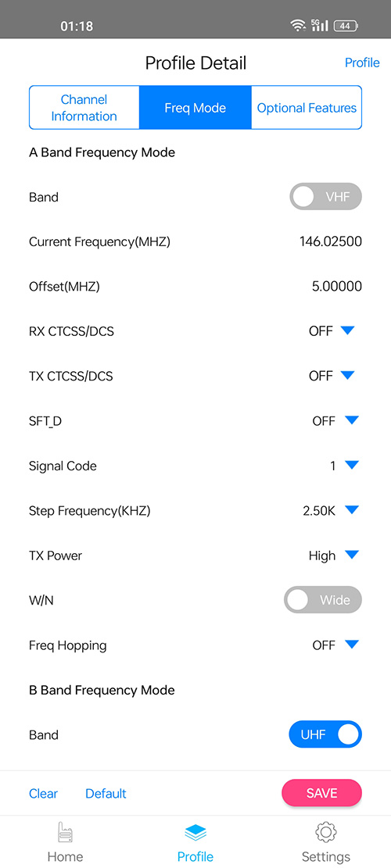Edit the Current Frequency value 146.02500
Image resolution: width=391 pixels, height=868 pixels.
pyautogui.click(x=331, y=242)
